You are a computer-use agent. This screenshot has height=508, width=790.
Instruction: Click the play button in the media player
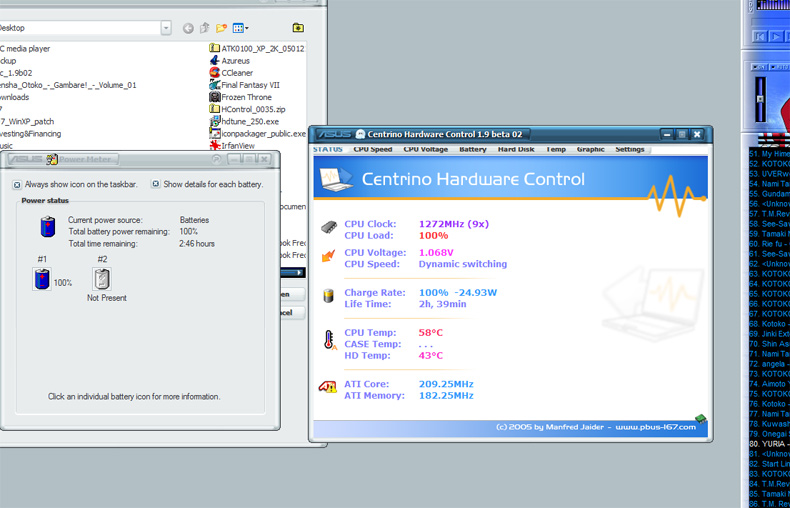[776, 36]
